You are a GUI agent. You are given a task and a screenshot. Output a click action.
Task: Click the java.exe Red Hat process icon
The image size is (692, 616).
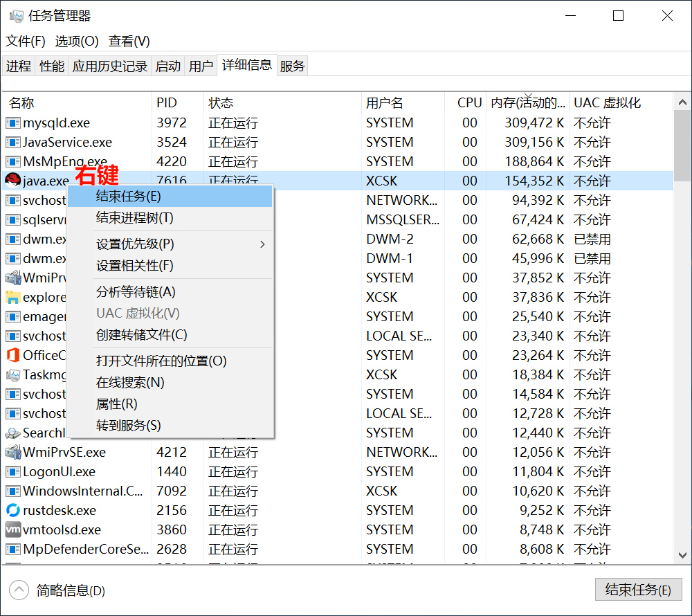(x=12, y=181)
